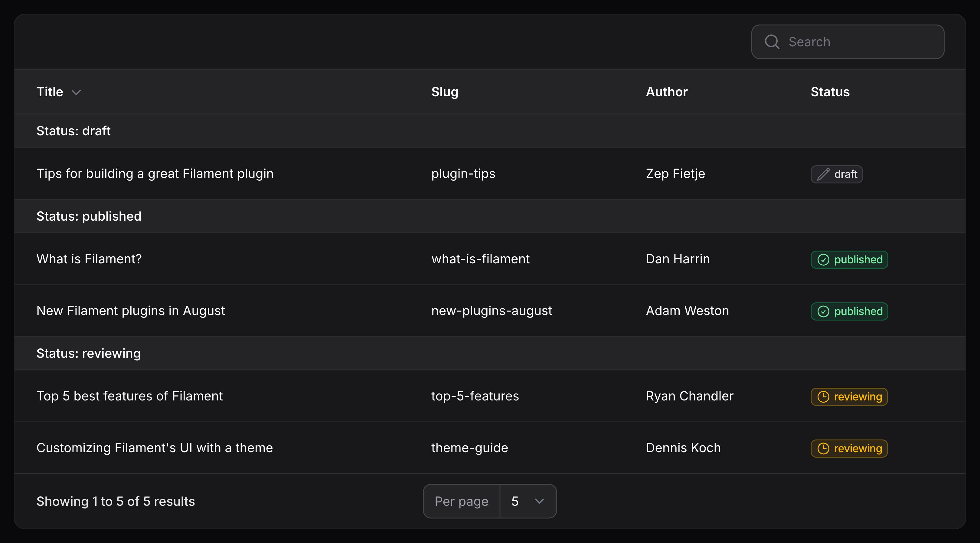
Task: Select 'New Filament plugins in August' title
Action: point(130,311)
